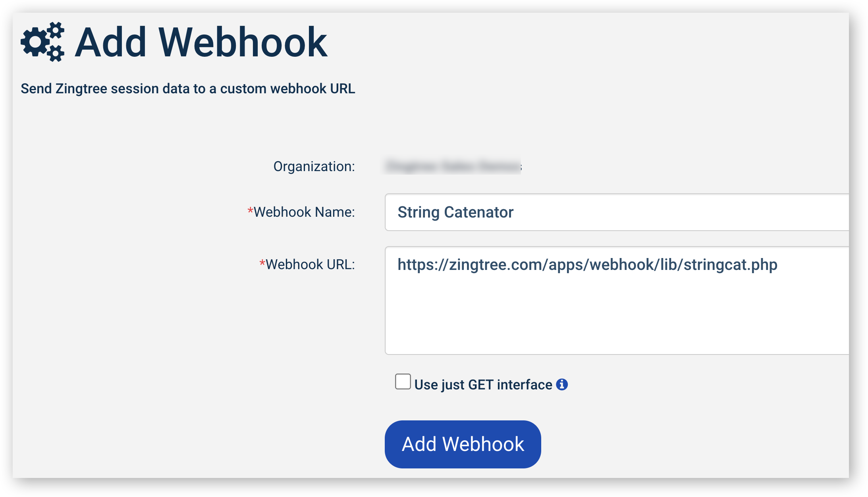
Task: Click the 'Use just GET interface' label text
Action: (x=483, y=385)
